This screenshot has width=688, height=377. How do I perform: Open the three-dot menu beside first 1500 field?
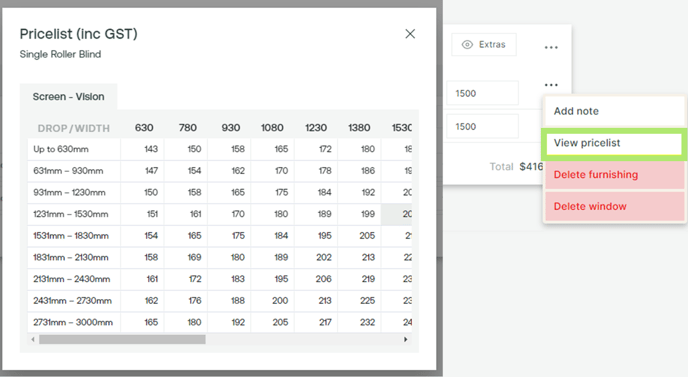pyautogui.click(x=551, y=84)
